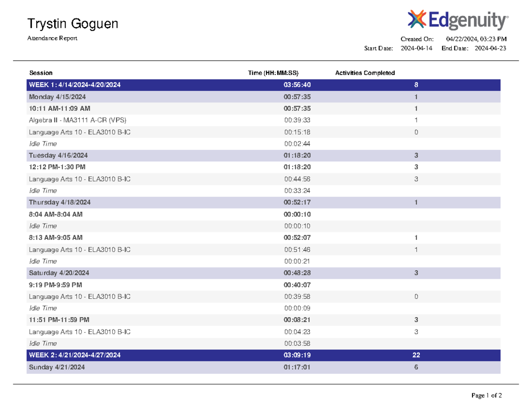Select the Monday 4/15/2024 row
The image size is (532, 411).
pyautogui.click(x=263, y=97)
